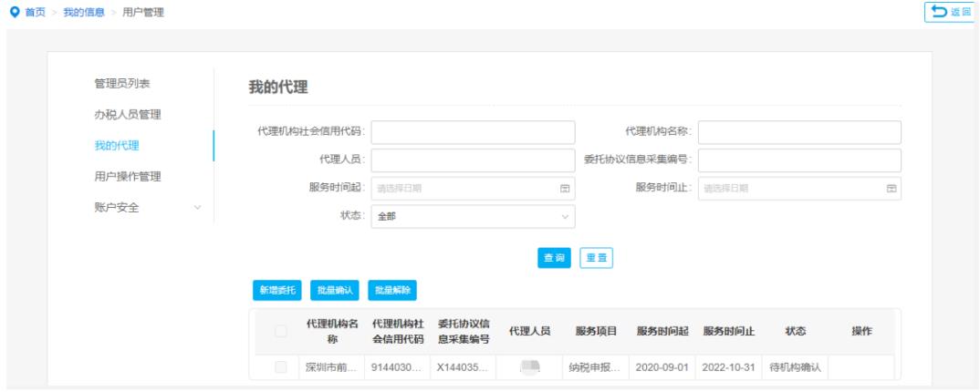Expand the 账户安全 sidebar menu chevron
Screen dimensions: 980x392
coord(197,208)
